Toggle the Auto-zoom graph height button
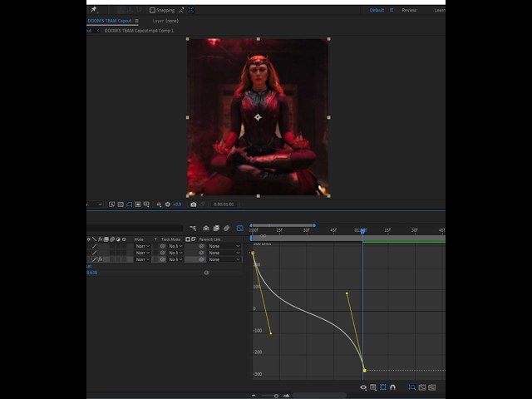Screen dimensions: 532x399 click(x=412, y=387)
